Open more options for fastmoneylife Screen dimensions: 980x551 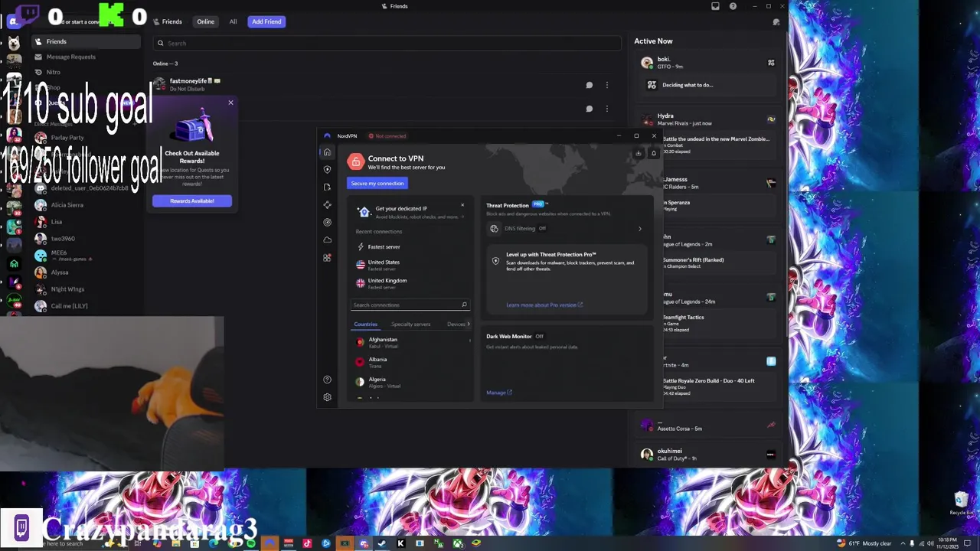pos(607,85)
